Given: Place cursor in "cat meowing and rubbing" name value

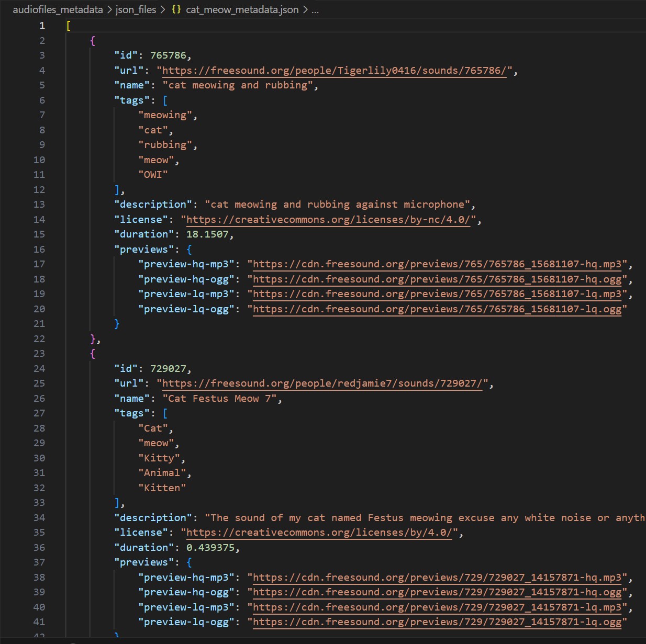Looking at the screenshot, I should 238,85.
